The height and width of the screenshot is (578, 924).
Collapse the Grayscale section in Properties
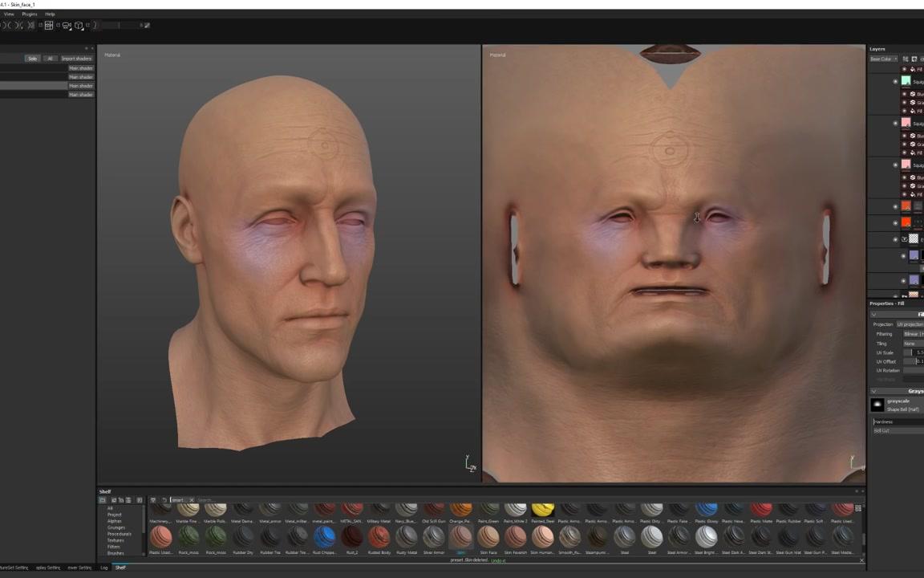tap(873, 391)
